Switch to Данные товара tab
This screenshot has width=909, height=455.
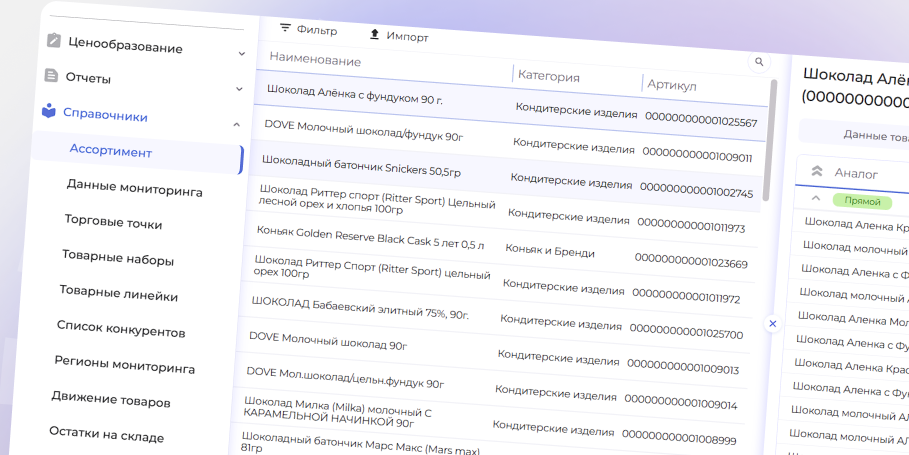tap(875, 135)
